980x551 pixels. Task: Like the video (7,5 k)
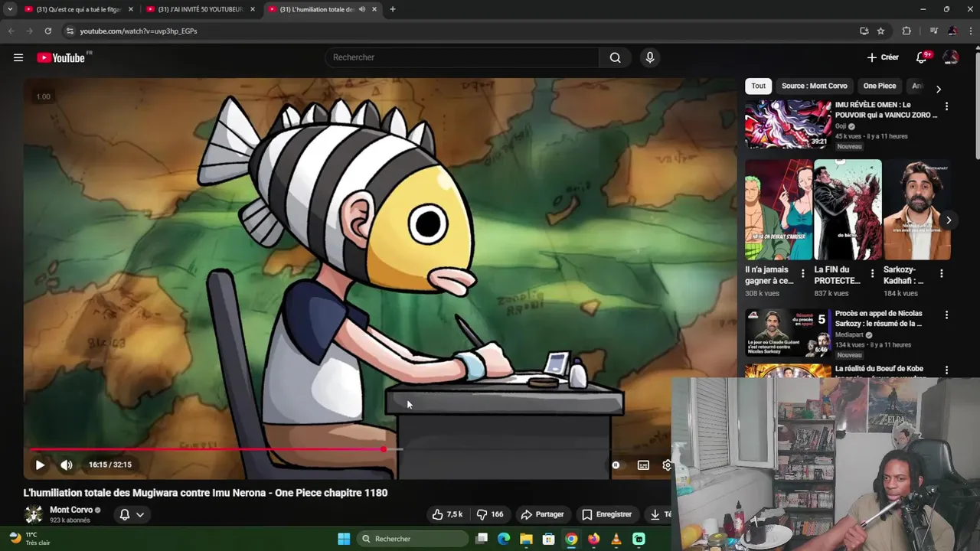[x=447, y=514]
